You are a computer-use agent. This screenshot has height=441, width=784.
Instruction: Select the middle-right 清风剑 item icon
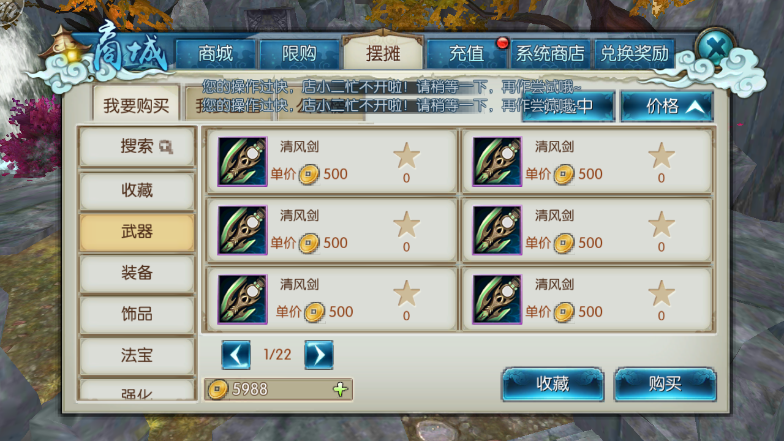[x=497, y=230]
